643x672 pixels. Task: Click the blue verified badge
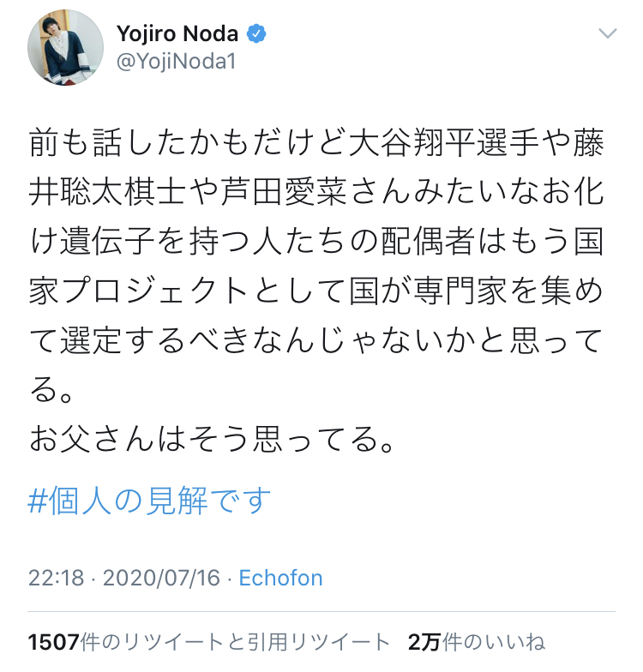coord(256,34)
